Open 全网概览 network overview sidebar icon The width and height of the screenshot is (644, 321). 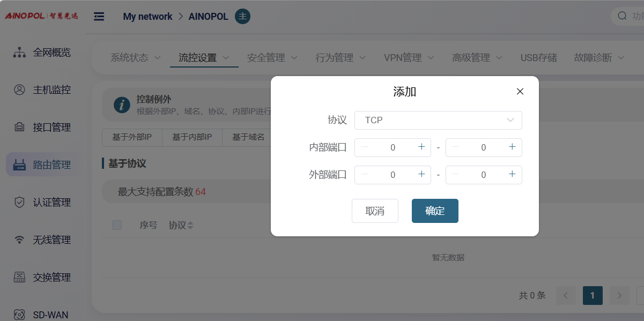[20, 53]
